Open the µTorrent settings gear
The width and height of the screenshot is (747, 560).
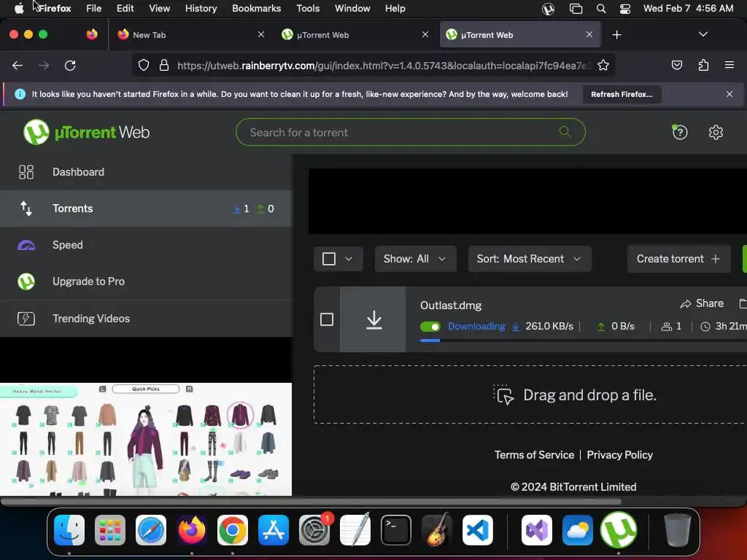pos(716,132)
